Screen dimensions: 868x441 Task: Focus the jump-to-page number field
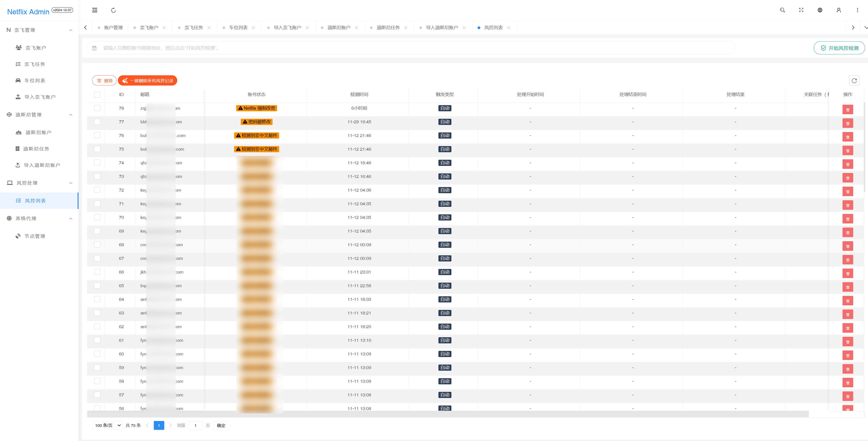[195, 425]
